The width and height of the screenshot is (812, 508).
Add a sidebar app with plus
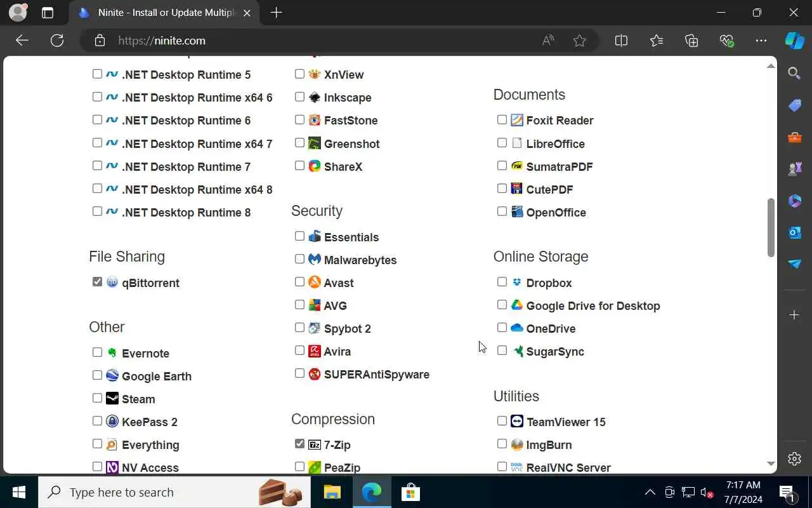pyautogui.click(x=794, y=315)
